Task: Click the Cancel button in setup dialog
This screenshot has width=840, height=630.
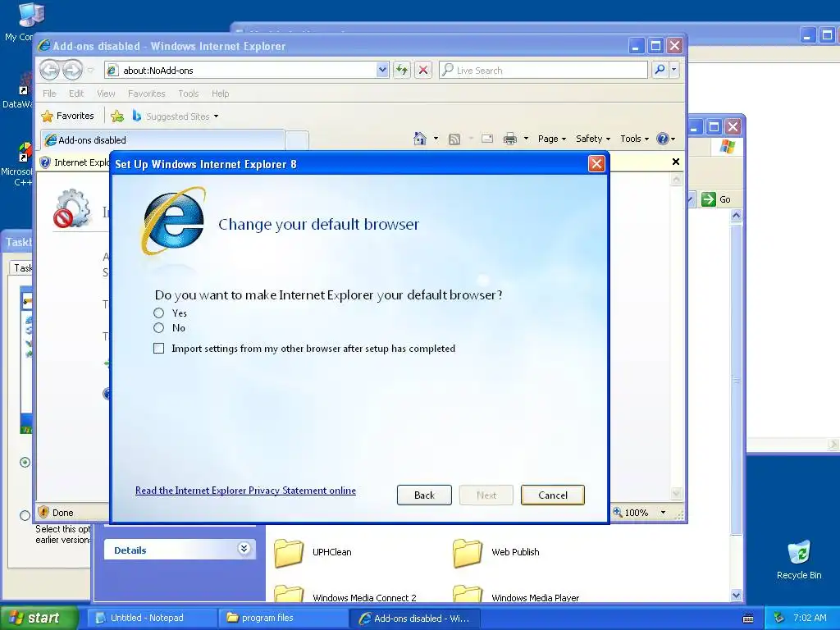Action: (x=553, y=495)
